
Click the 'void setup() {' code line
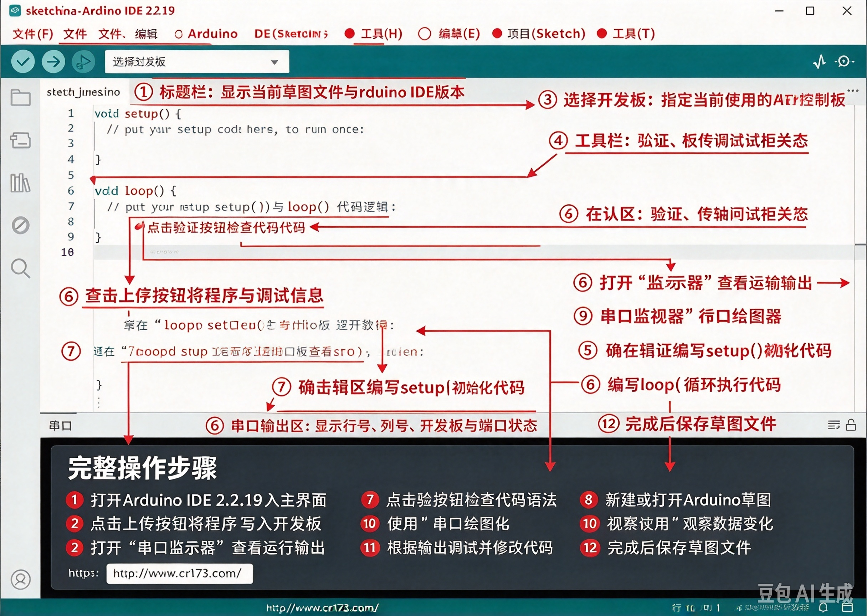tap(138, 113)
